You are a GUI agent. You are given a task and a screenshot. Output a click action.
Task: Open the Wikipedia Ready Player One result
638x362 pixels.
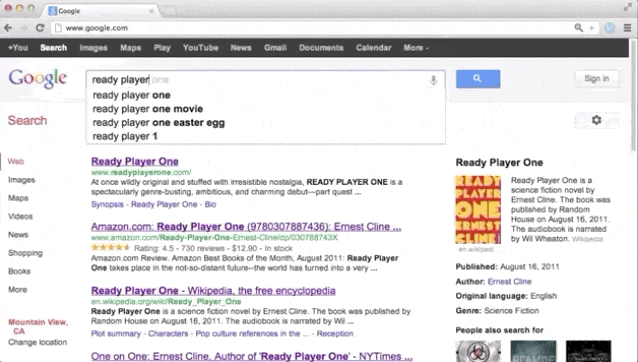(213, 291)
